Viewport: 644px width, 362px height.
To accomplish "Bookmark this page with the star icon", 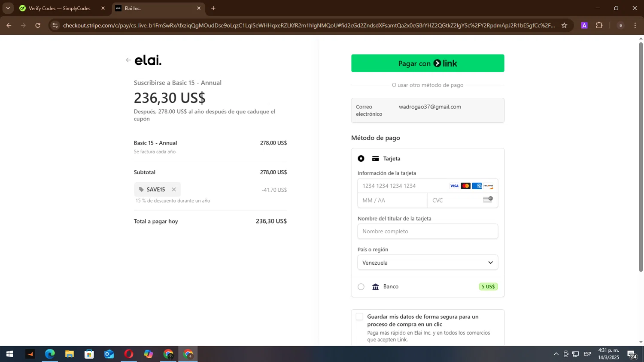I will 564,25.
